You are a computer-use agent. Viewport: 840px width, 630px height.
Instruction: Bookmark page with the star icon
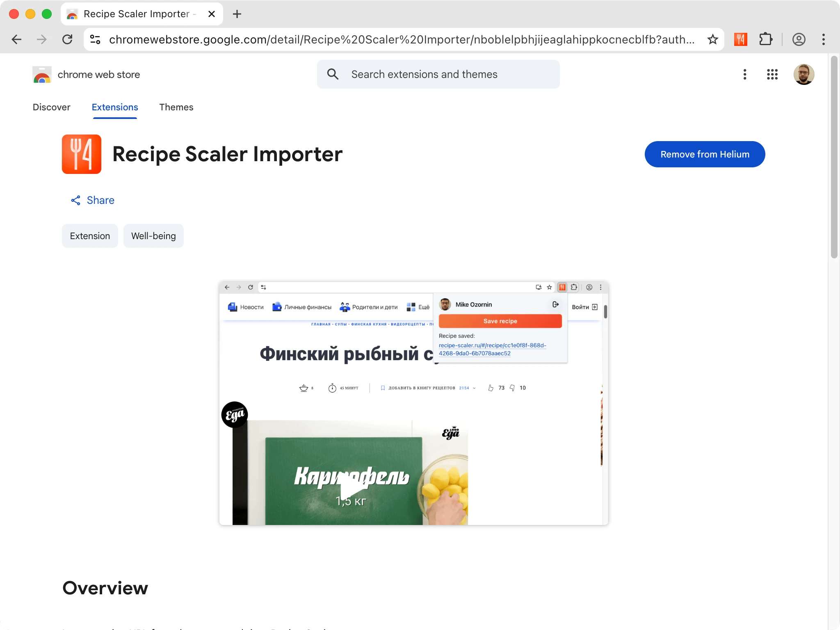(713, 39)
